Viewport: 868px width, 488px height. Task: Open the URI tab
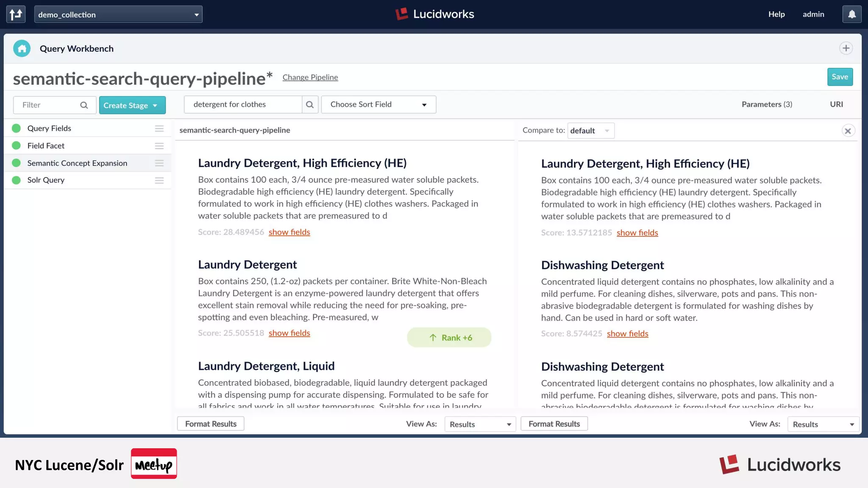click(x=836, y=104)
